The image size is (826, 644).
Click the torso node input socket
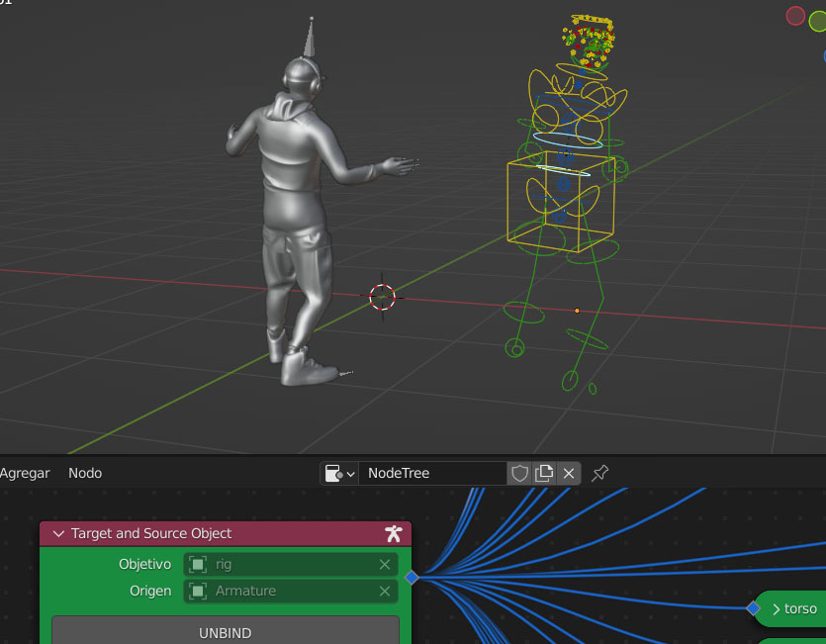pos(753,608)
